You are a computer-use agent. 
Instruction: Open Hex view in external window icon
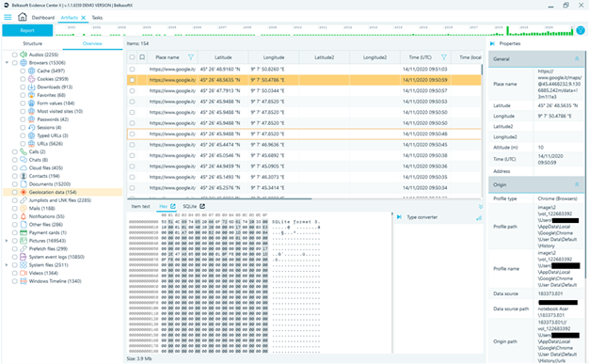173,206
